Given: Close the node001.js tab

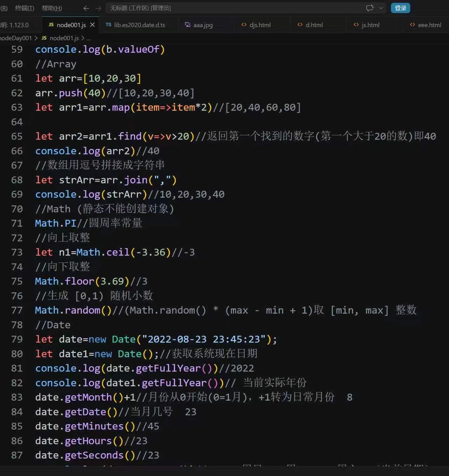Looking at the screenshot, I should 92,25.
